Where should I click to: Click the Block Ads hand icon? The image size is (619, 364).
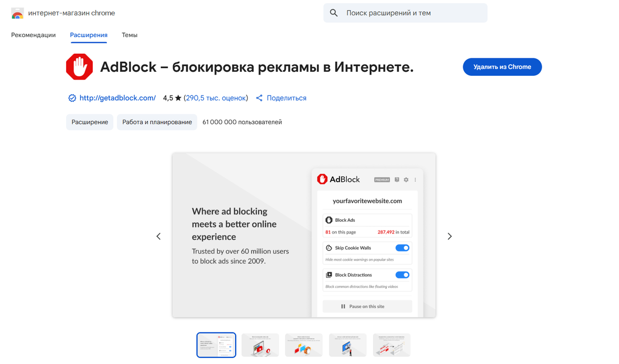(329, 220)
